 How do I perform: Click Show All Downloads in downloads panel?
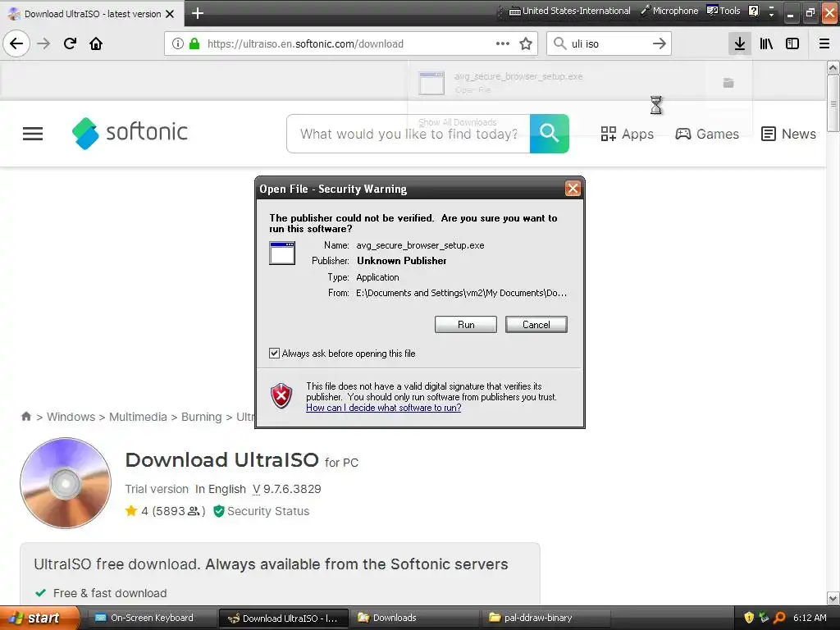tap(458, 122)
